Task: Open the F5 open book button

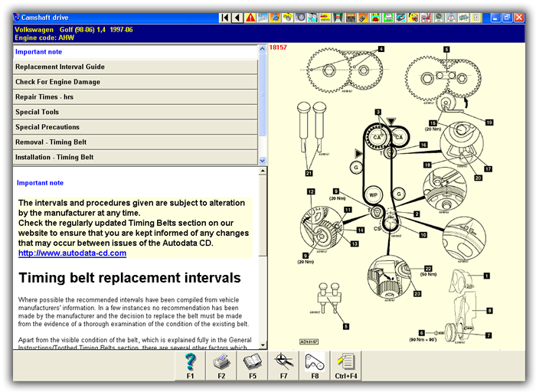Action: (x=252, y=366)
